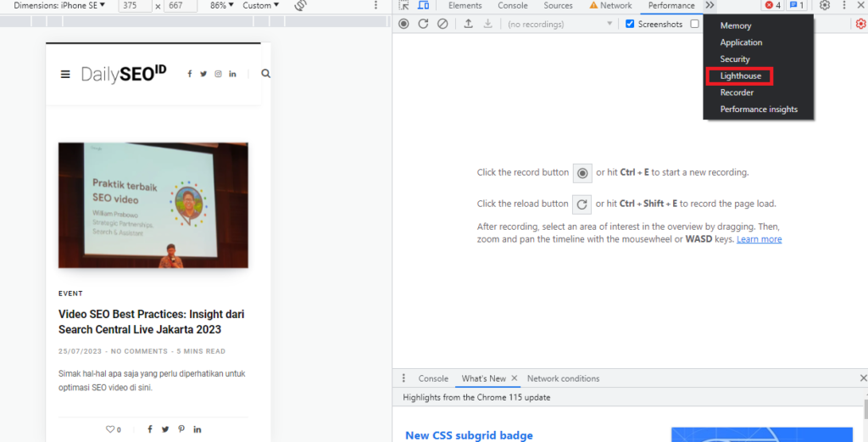Screen dimensions: 868x442
Task: Open the New CSS subgrid badge link
Action: [x=469, y=435]
